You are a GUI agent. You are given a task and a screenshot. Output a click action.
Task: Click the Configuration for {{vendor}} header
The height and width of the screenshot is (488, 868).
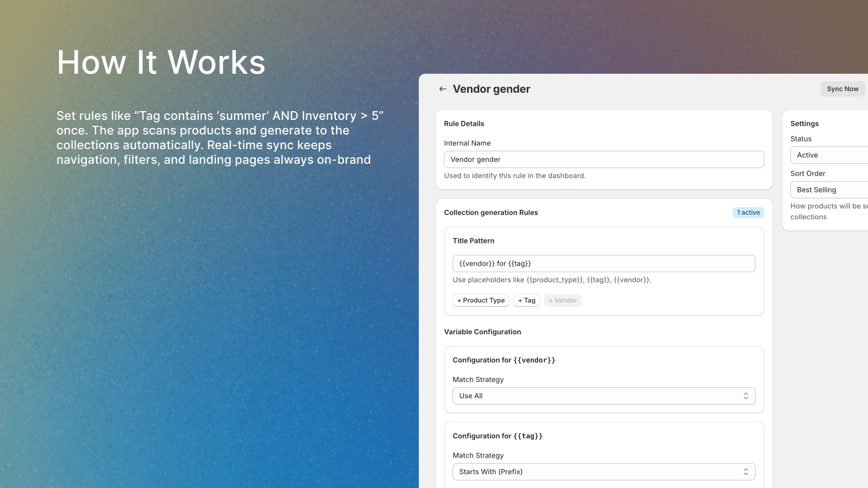point(503,359)
